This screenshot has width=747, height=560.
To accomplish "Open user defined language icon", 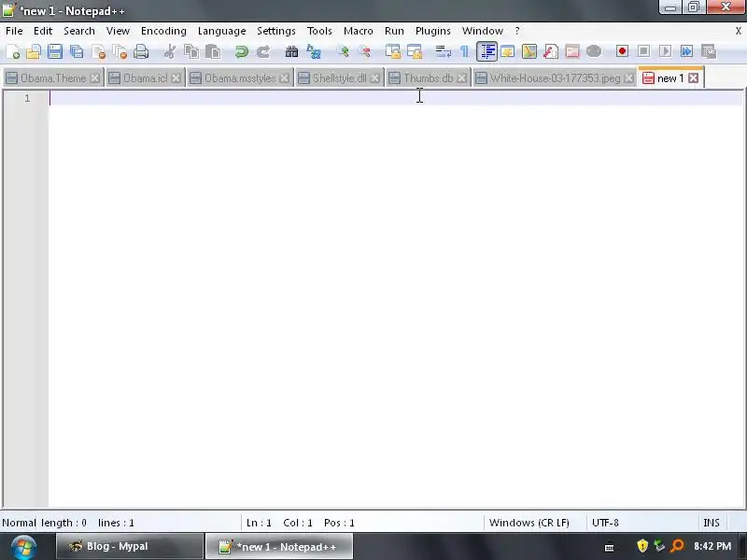I will tap(507, 51).
